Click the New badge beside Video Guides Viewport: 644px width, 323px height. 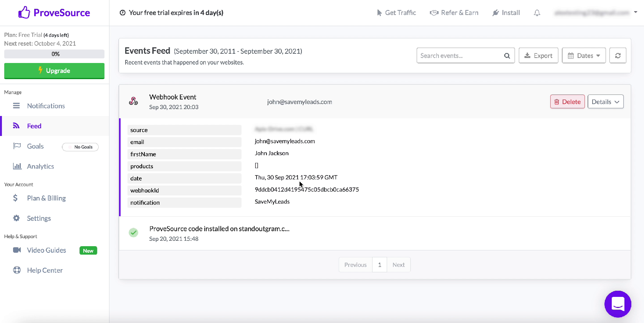click(88, 250)
